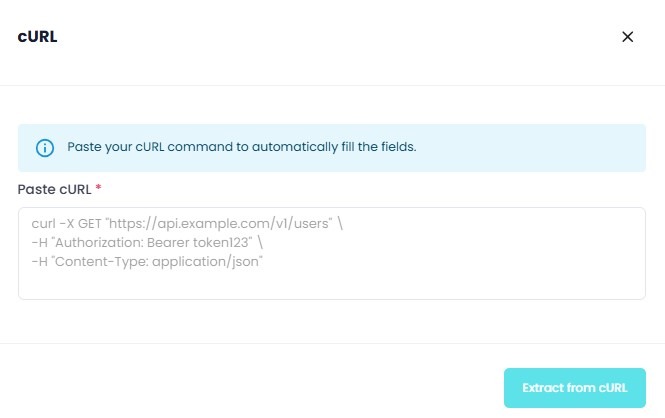The width and height of the screenshot is (665, 418).
Task: Click the red required asterisk
Action: [x=98, y=188]
